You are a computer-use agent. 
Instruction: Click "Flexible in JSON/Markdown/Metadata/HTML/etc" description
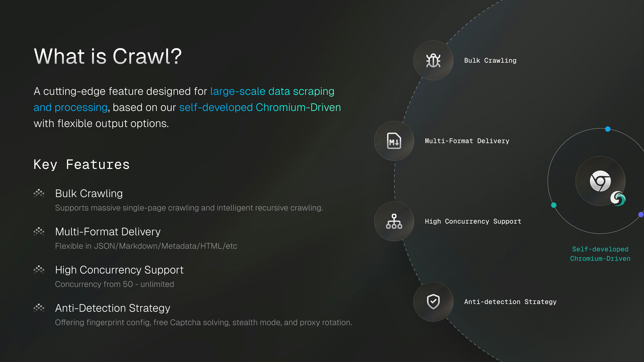(x=146, y=246)
